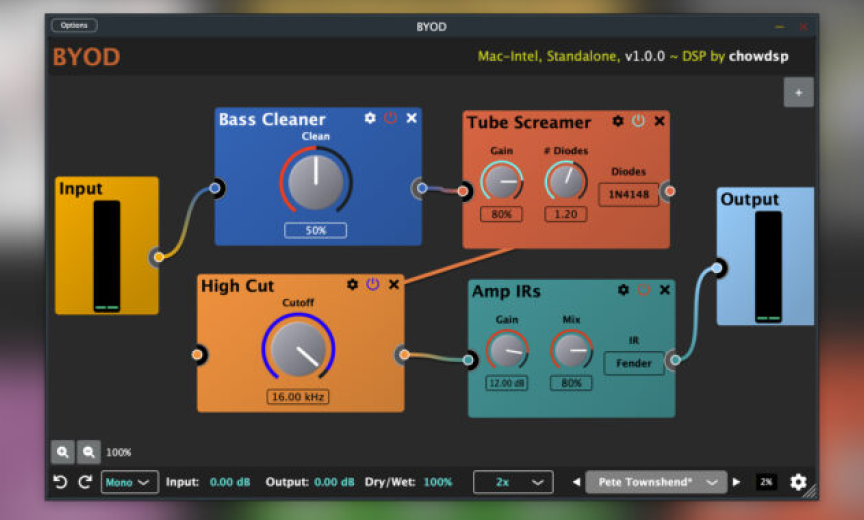Click the Fender IR selector
Image resolution: width=864 pixels, height=520 pixels.
[633, 363]
